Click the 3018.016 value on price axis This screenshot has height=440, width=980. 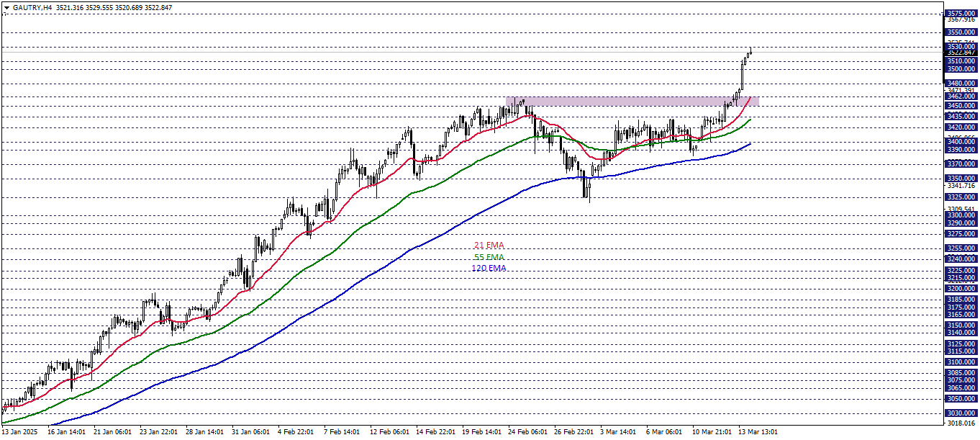click(961, 424)
